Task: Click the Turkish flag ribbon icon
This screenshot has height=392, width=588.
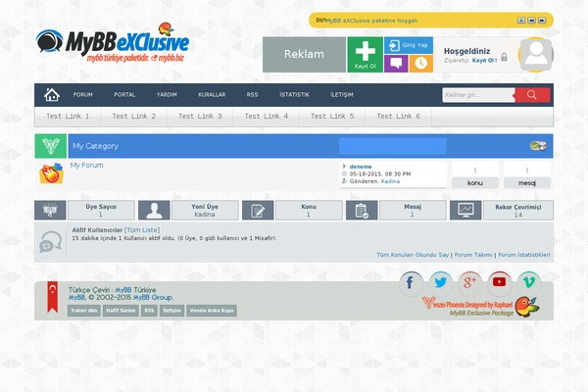Action: pos(53,297)
